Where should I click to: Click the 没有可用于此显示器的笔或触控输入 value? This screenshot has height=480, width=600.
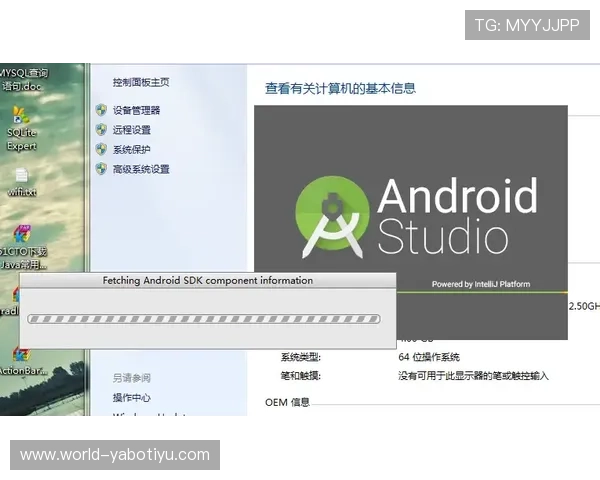tap(473, 376)
